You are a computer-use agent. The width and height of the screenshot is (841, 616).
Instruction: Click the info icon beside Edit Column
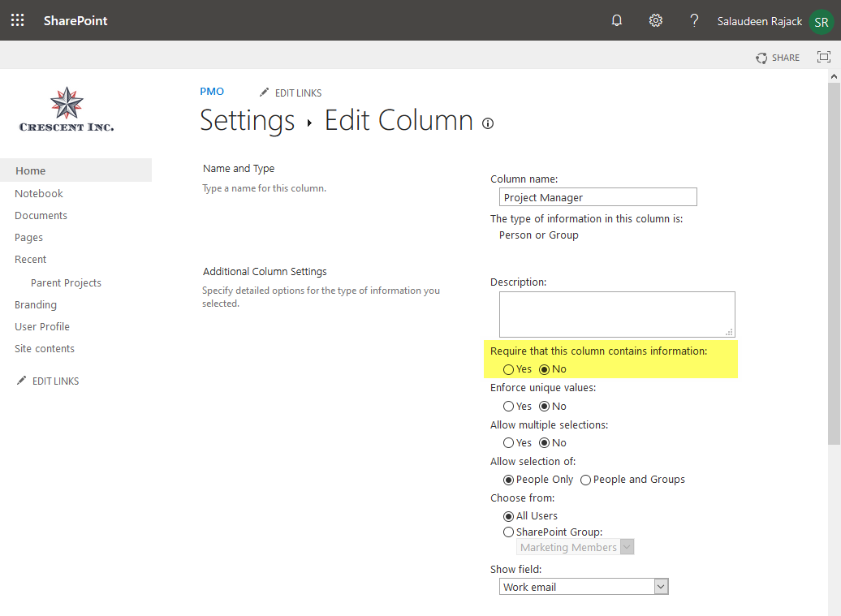[x=487, y=123]
